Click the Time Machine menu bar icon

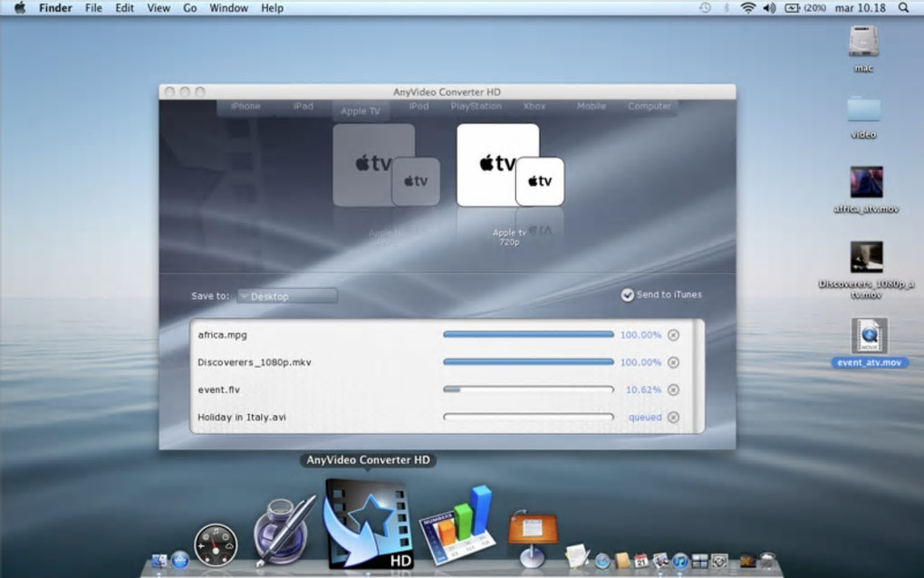705,7
